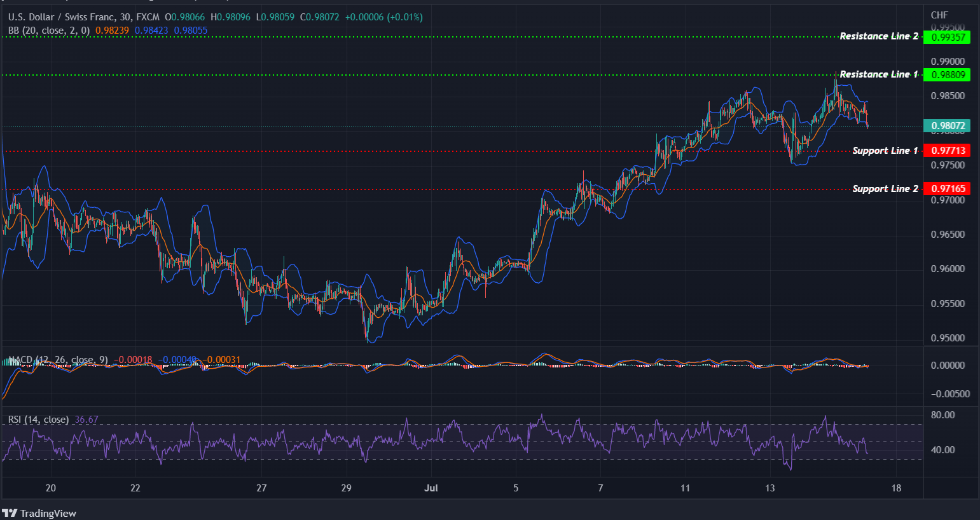Click the Jul label on the time axis
The image size is (980, 520).
pyautogui.click(x=431, y=488)
